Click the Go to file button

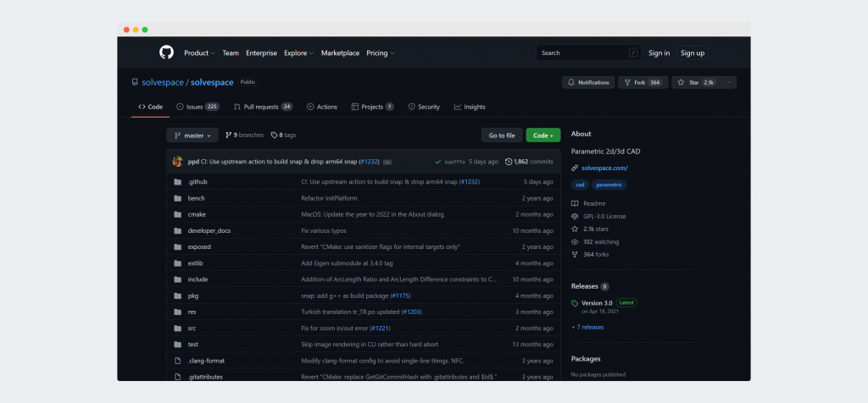point(502,135)
